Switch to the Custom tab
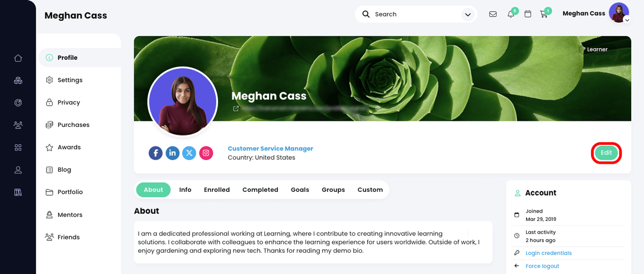The width and height of the screenshot is (644, 274). coord(370,190)
